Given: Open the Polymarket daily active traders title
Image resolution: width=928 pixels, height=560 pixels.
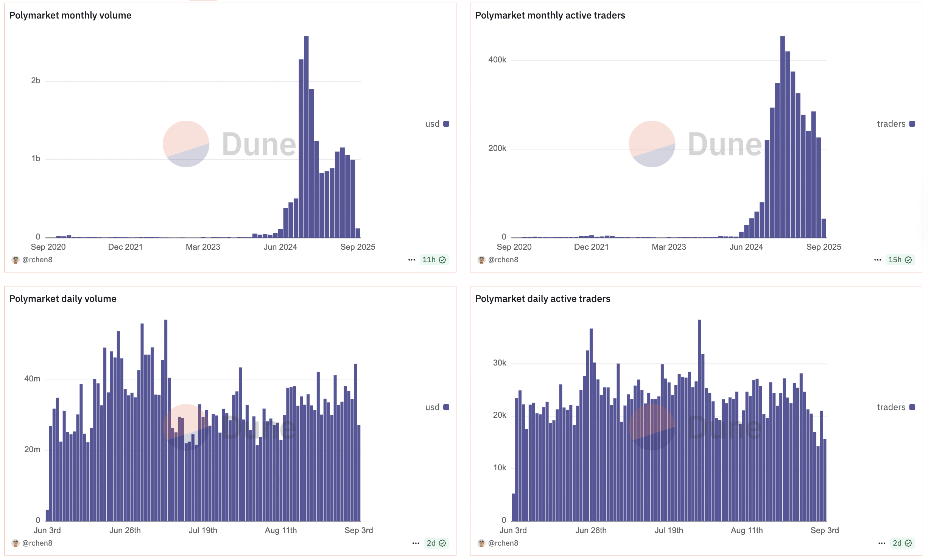Looking at the screenshot, I should (x=542, y=299).
